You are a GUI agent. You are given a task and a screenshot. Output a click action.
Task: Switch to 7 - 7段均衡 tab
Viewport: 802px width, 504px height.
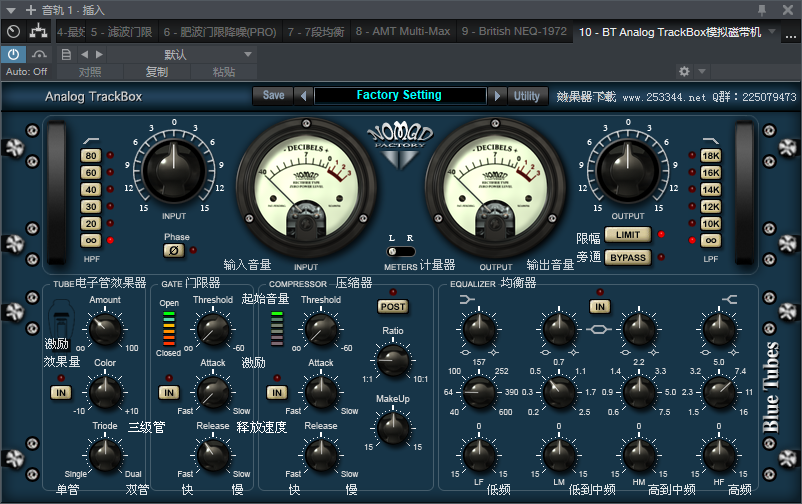tap(316, 32)
